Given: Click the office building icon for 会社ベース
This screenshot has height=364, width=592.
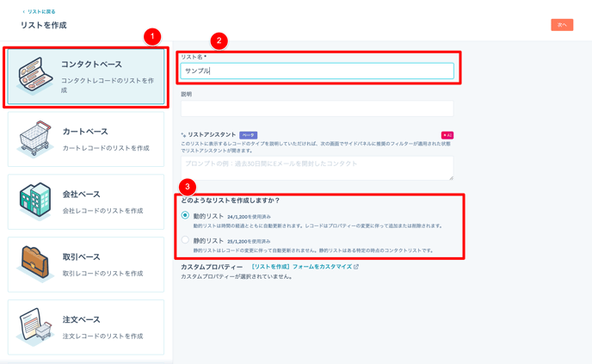Looking at the screenshot, I should tap(34, 201).
